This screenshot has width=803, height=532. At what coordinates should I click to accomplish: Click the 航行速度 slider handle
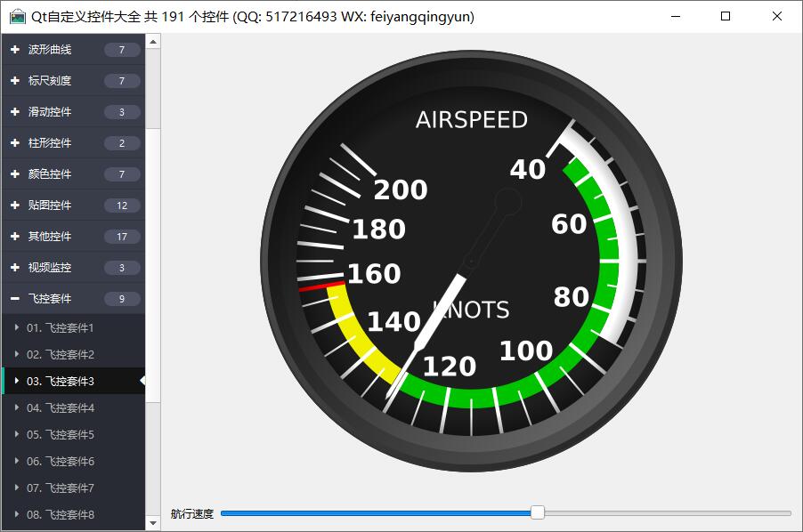[538, 512]
